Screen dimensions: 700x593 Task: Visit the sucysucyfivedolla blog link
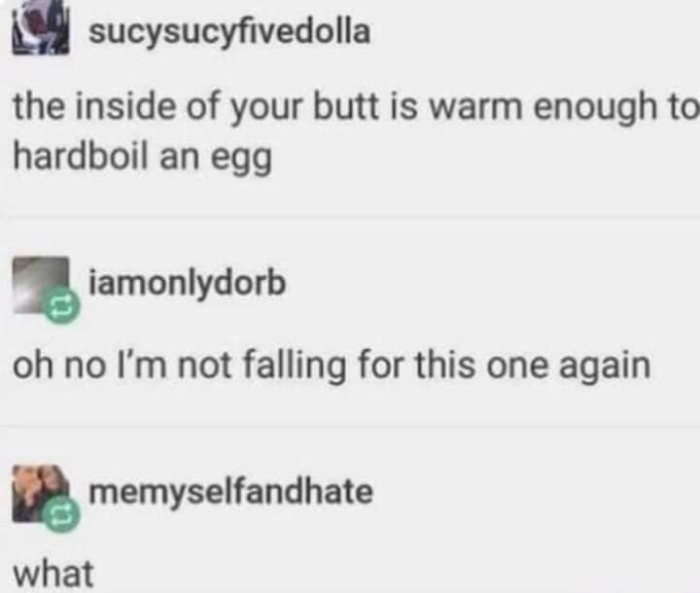point(229,32)
